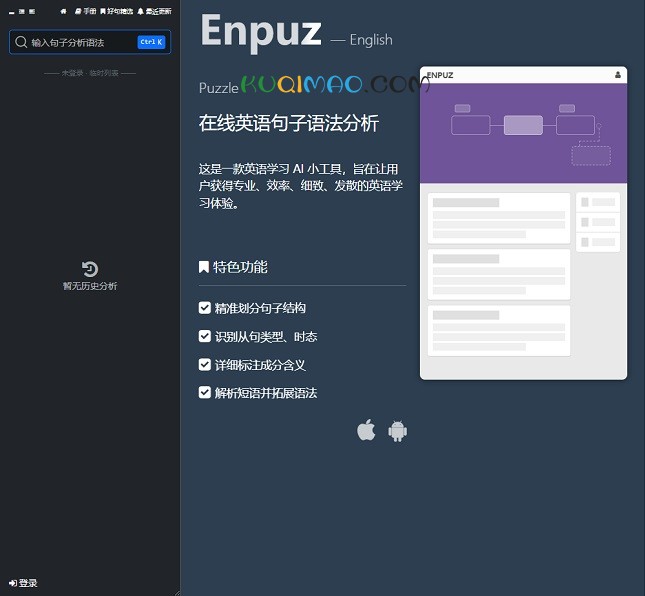The height and width of the screenshot is (596, 645).
Task: Click the Android download icon
Action: (x=397, y=431)
